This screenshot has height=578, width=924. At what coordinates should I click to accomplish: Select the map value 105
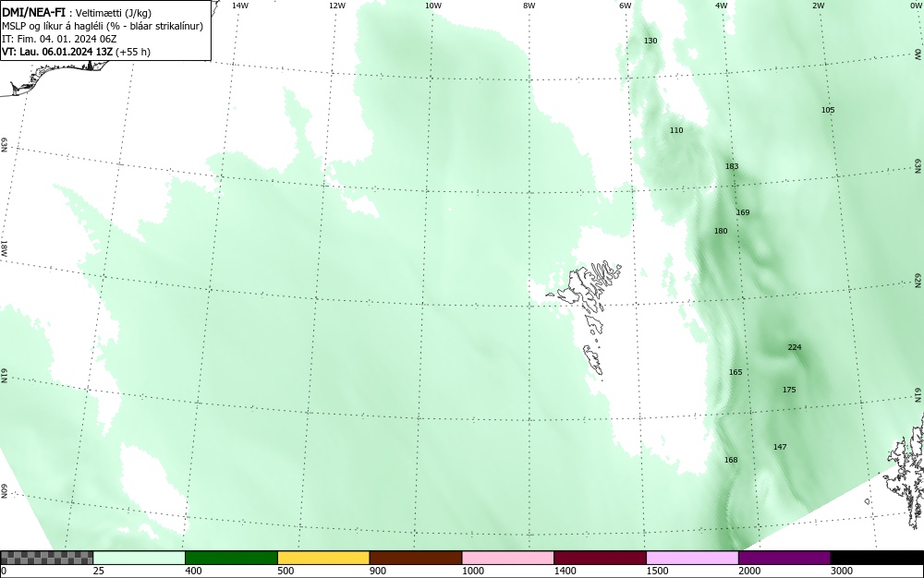(827, 110)
